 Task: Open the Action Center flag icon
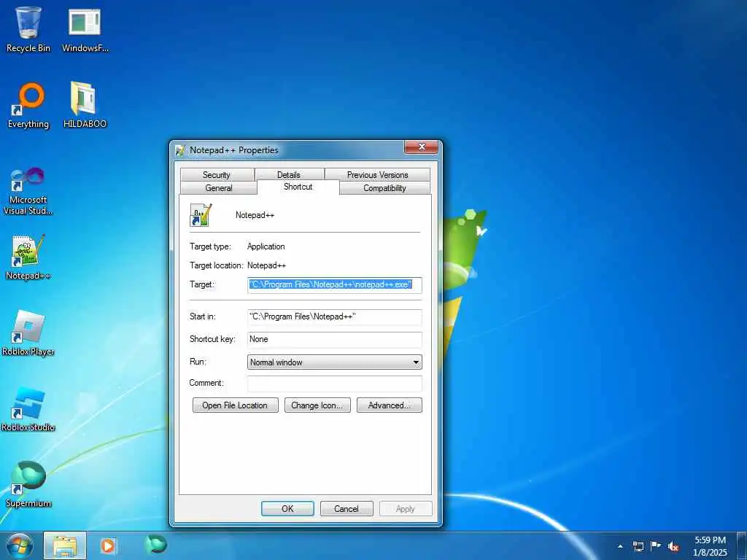[x=656, y=546]
